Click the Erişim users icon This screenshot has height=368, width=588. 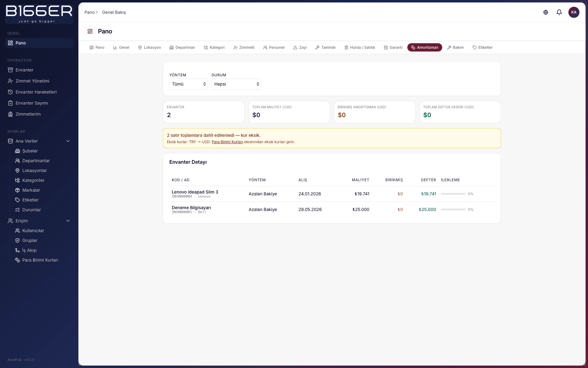click(x=10, y=221)
